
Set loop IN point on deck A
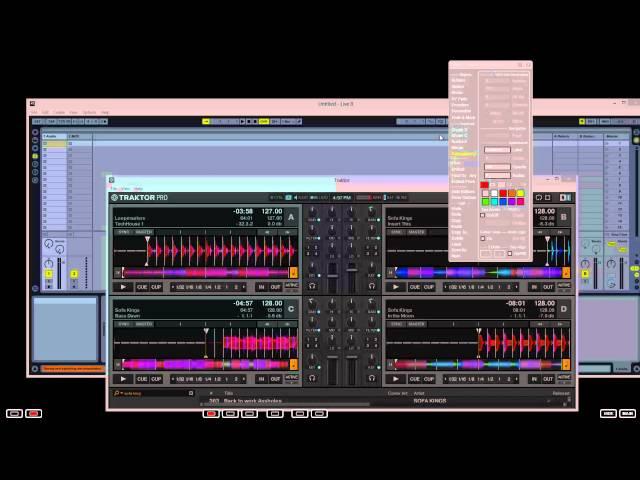(261, 287)
